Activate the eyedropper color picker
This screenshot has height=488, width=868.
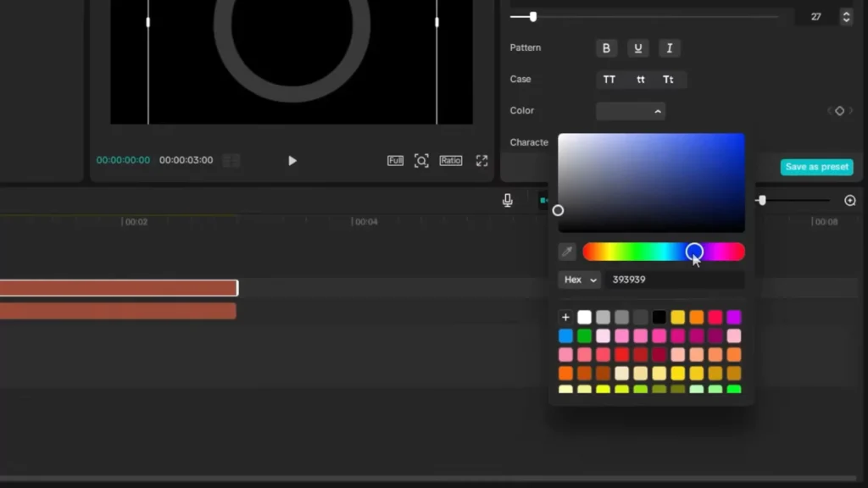pos(567,252)
